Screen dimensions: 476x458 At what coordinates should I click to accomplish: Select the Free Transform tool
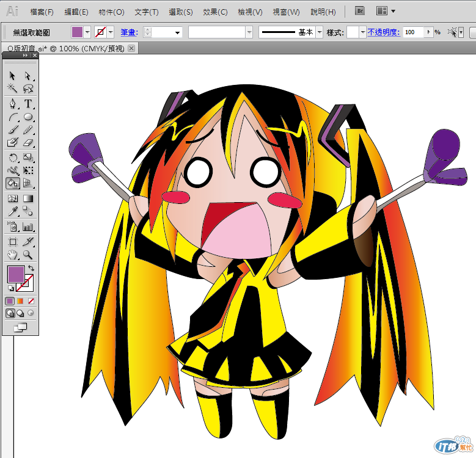click(x=28, y=170)
